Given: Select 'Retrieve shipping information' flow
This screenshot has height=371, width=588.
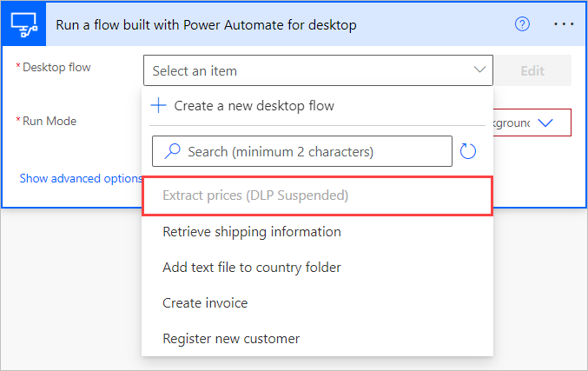Looking at the screenshot, I should click(317, 232).
